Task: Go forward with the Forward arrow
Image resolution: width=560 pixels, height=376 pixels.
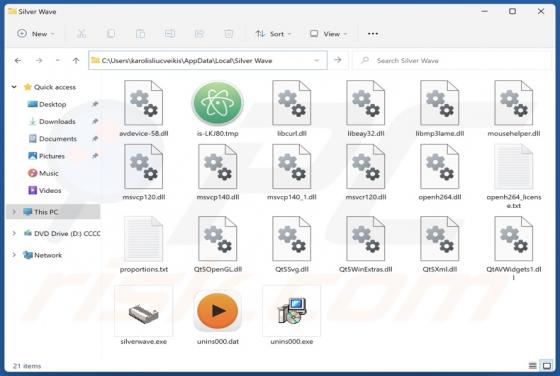Action: [x=39, y=60]
